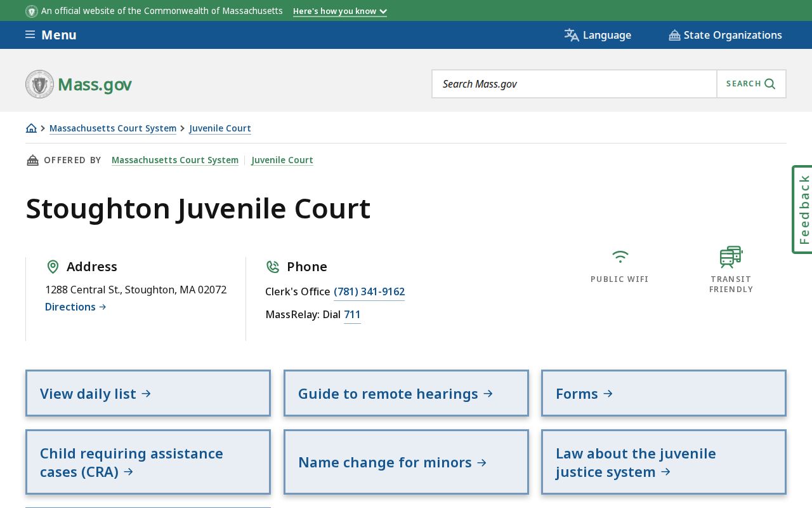This screenshot has width=812, height=508.
Task: Expand "Here's how you know" dropdown
Action: pyautogui.click(x=340, y=11)
